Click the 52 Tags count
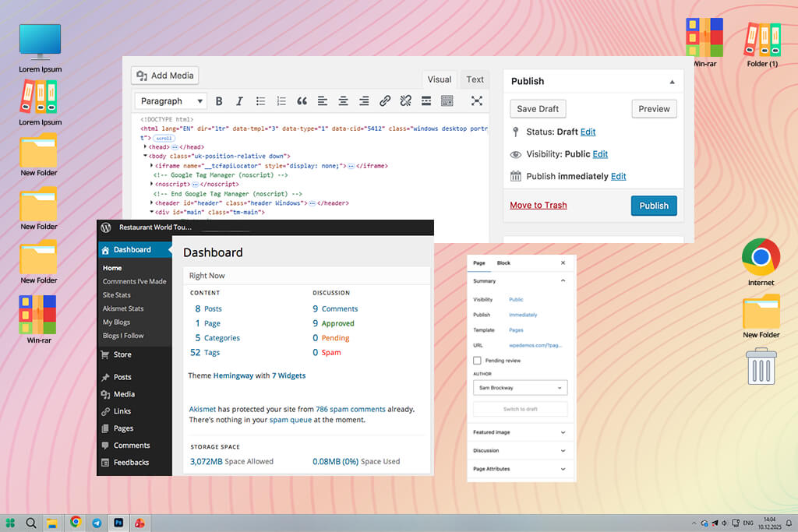This screenshot has width=798, height=532. [x=205, y=353]
